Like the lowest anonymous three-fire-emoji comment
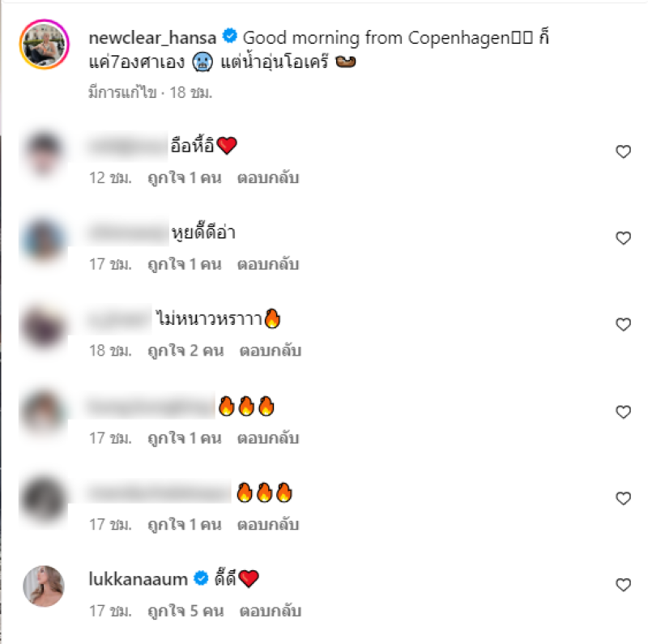The image size is (648, 644). click(623, 498)
